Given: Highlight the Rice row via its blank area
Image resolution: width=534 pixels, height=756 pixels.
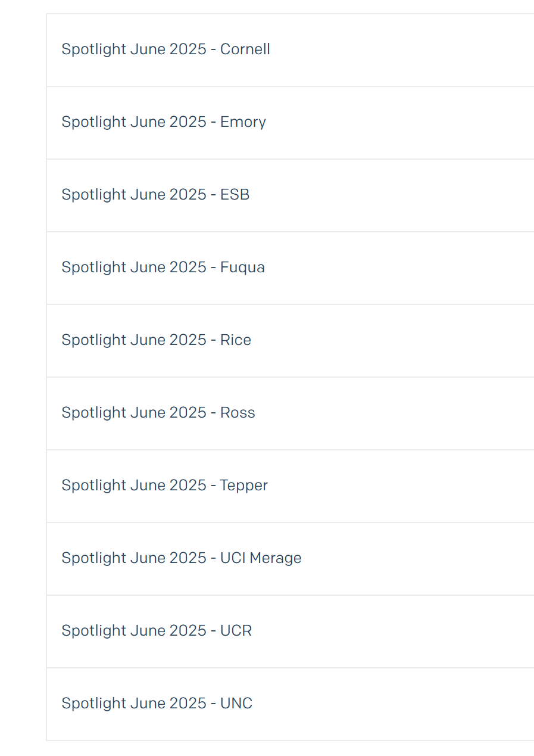Looking at the screenshot, I should (405, 340).
